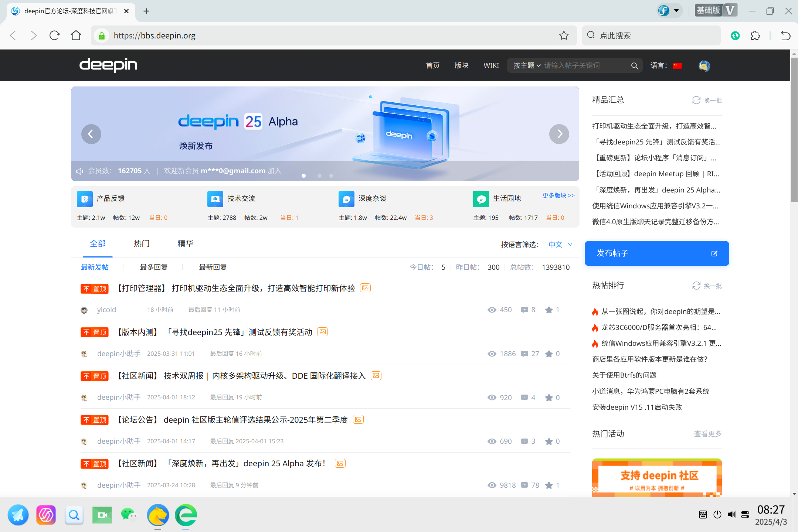Open the dock search magnifier app
Image resolution: width=798 pixels, height=532 pixels.
[74, 515]
